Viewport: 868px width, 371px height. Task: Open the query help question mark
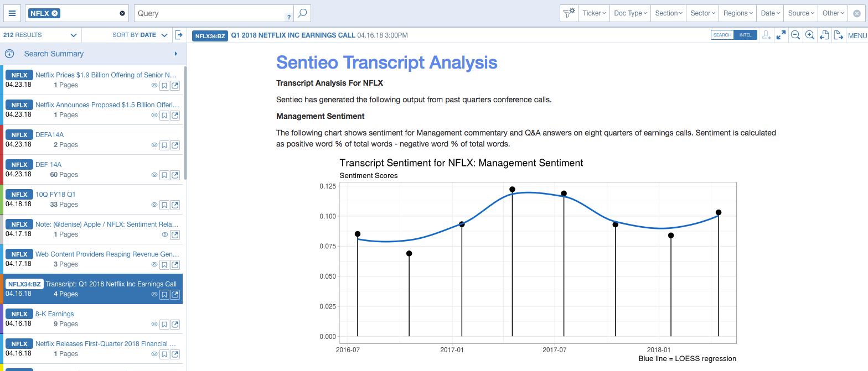[288, 17]
